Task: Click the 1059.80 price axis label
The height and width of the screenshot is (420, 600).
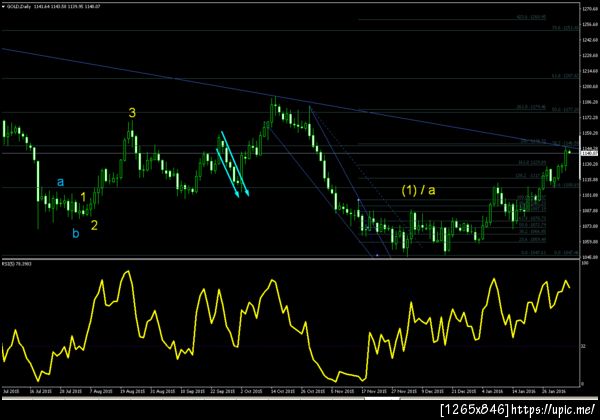Action: (x=590, y=241)
